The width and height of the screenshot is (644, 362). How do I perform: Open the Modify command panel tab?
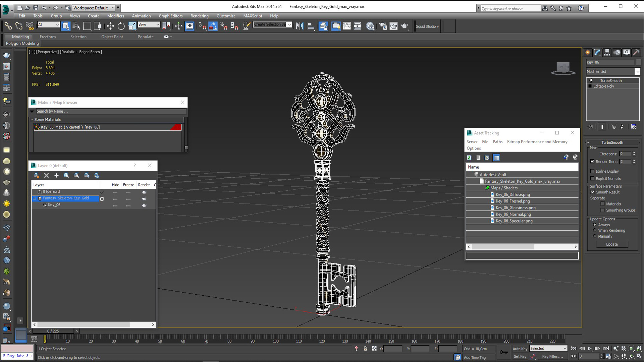click(x=597, y=52)
